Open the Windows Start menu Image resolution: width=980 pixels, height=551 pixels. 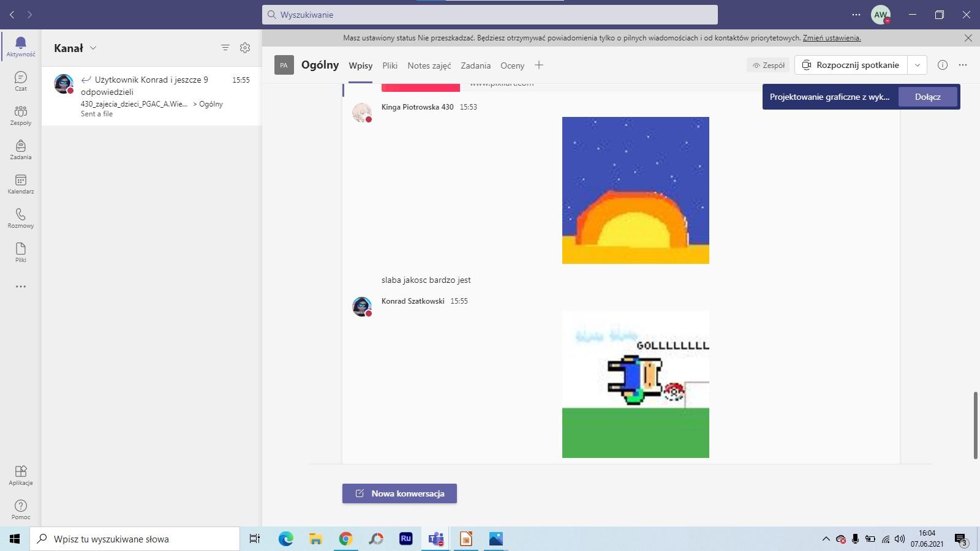click(15, 539)
